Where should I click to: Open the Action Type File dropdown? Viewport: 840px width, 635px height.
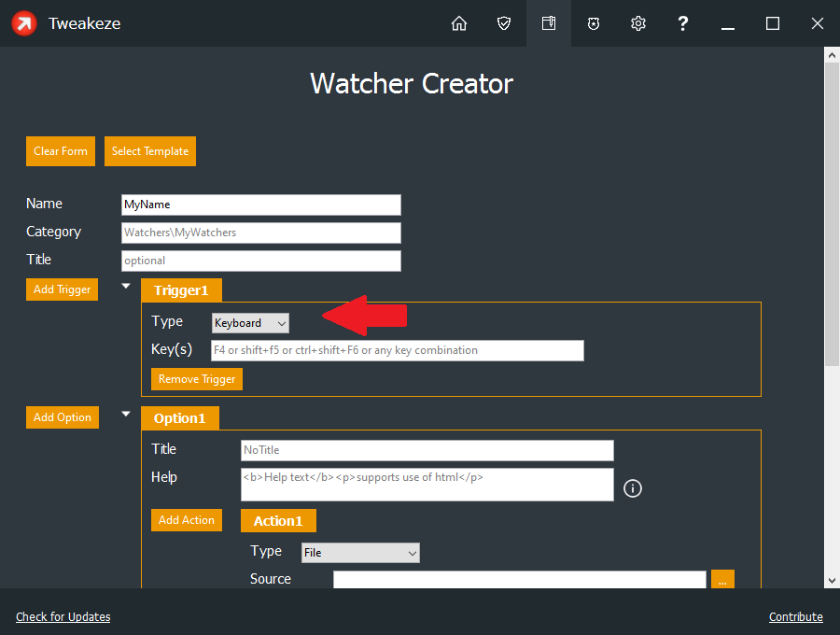360,553
